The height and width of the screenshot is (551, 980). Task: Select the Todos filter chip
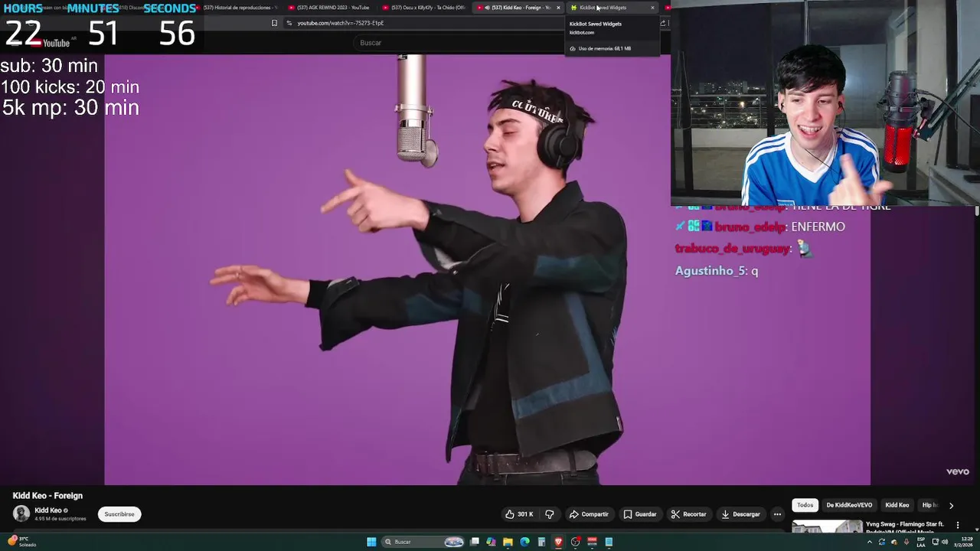805,505
